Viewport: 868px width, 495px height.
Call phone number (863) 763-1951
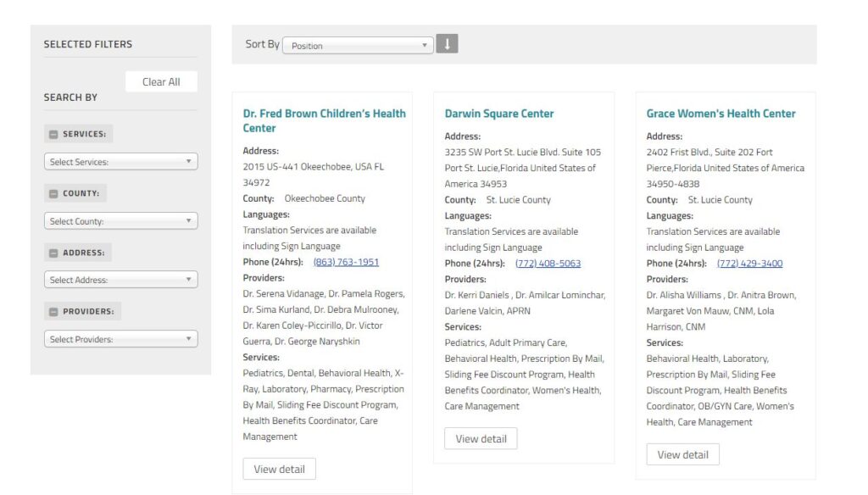(x=346, y=262)
